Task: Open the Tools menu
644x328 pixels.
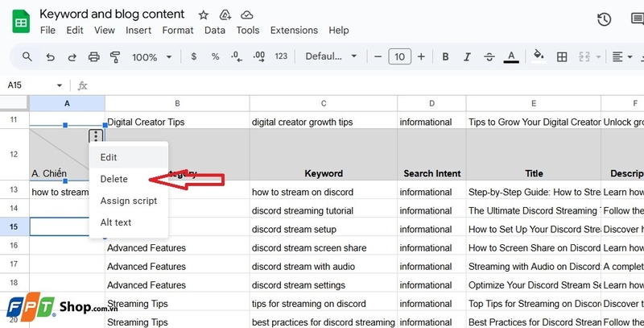Action: (248, 31)
